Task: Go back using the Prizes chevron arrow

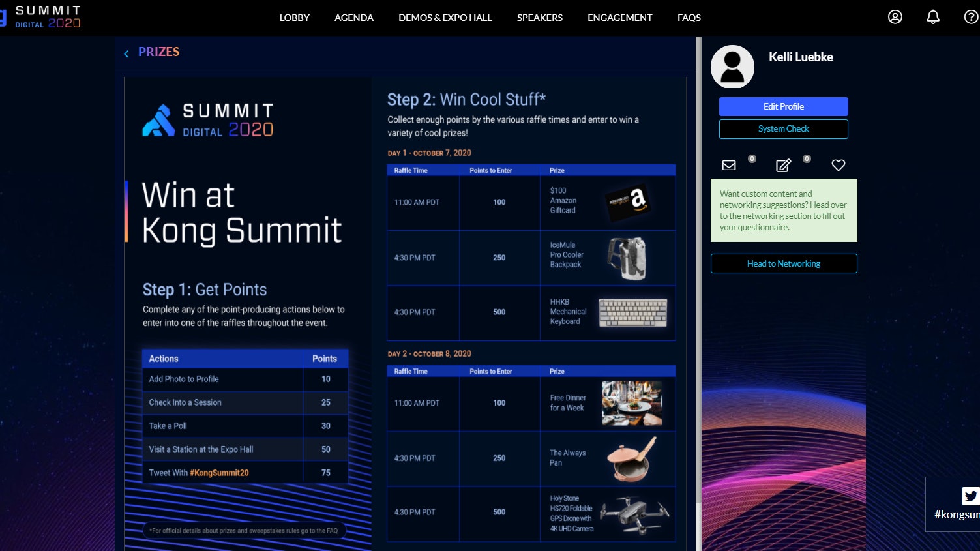Action: 126,53
